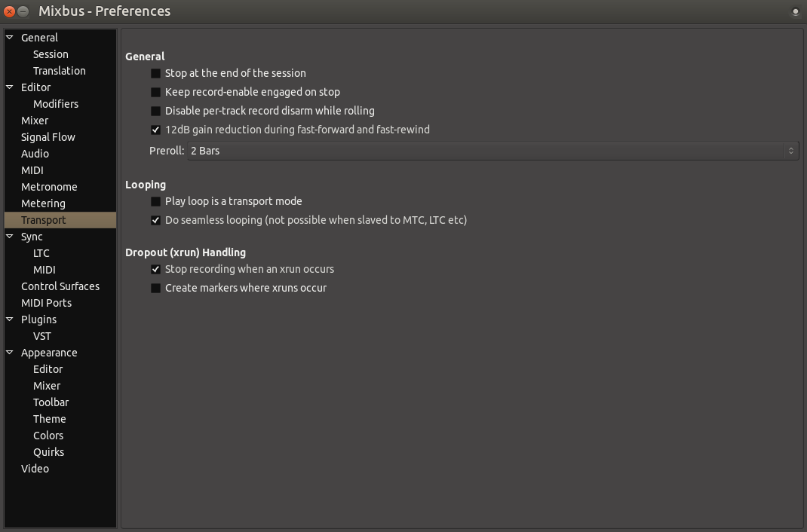Screen dimensions: 807x532
Task: Go to Control Surfaces settings
Action: (x=60, y=286)
